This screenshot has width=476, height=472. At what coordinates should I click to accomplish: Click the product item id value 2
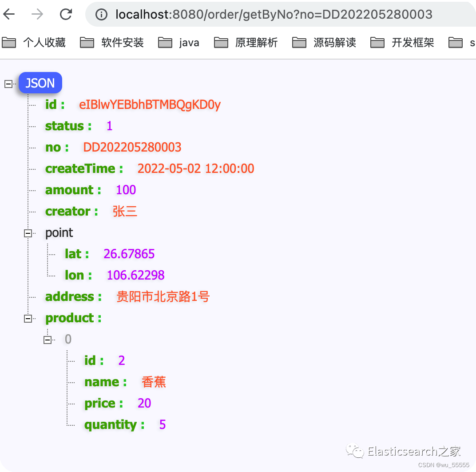121,360
